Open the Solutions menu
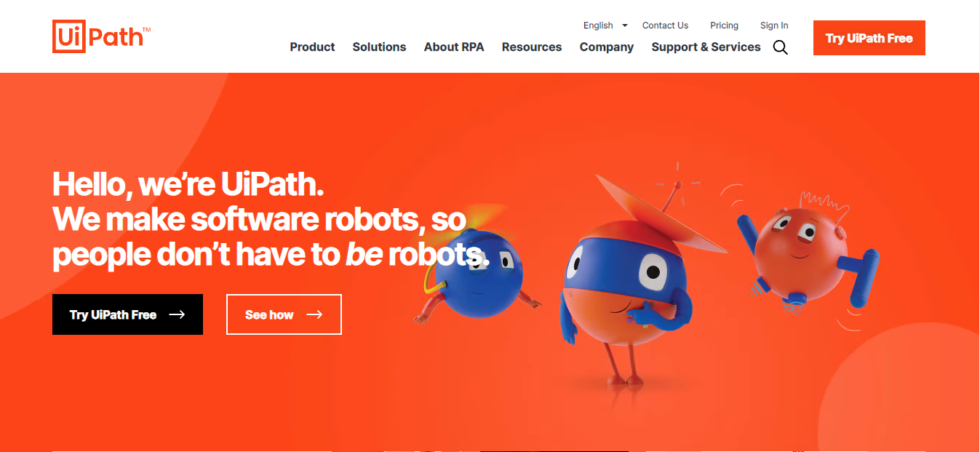The image size is (980, 452). click(379, 47)
